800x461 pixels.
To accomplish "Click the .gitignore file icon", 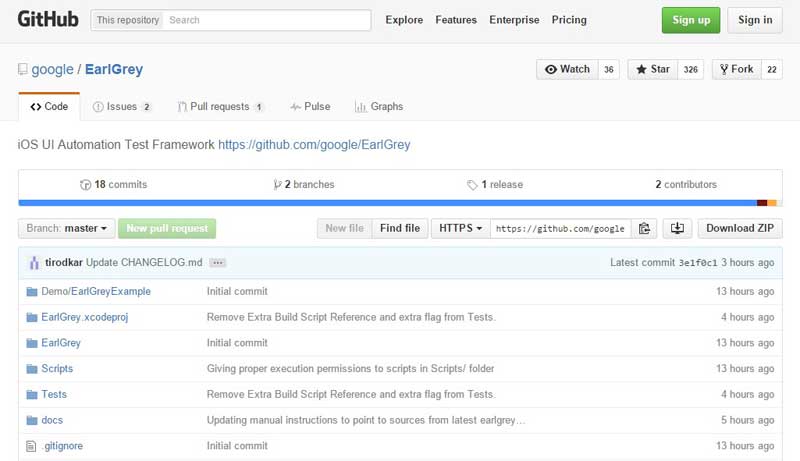I will click(x=31, y=446).
